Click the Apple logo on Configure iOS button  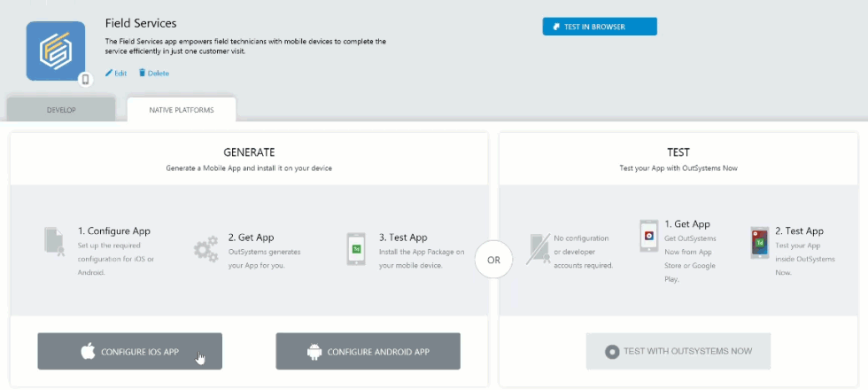click(88, 352)
